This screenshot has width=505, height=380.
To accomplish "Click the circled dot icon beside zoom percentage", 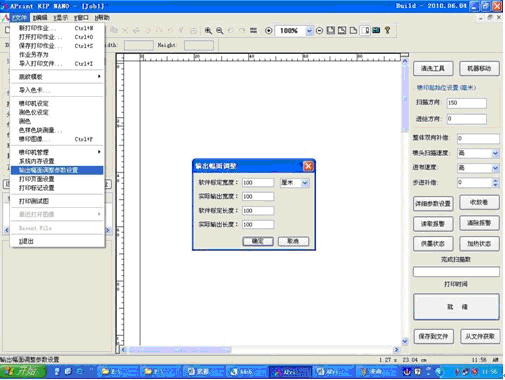I will (268, 31).
